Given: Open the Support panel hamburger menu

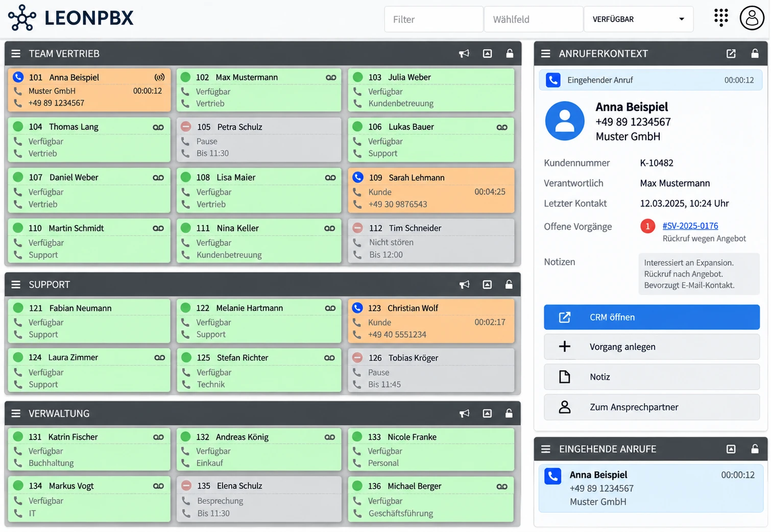Looking at the screenshot, I should (x=16, y=284).
